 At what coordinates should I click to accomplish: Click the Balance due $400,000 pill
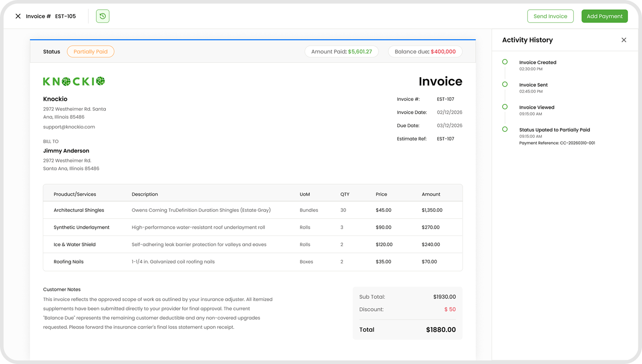(425, 52)
